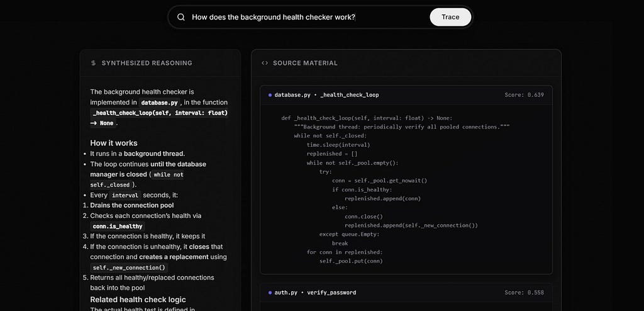This screenshot has width=644, height=311.
Task: Click 'Drains the connection pool' list item
Action: 132,205
